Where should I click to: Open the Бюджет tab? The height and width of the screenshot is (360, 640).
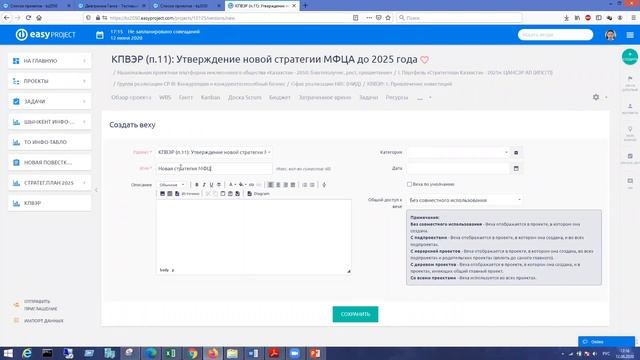point(280,98)
